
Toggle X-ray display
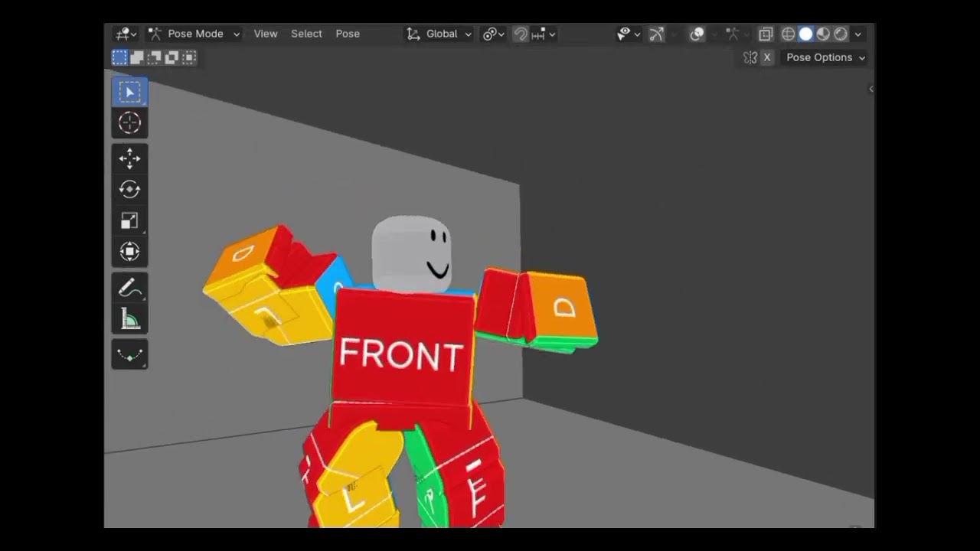pyautogui.click(x=766, y=34)
